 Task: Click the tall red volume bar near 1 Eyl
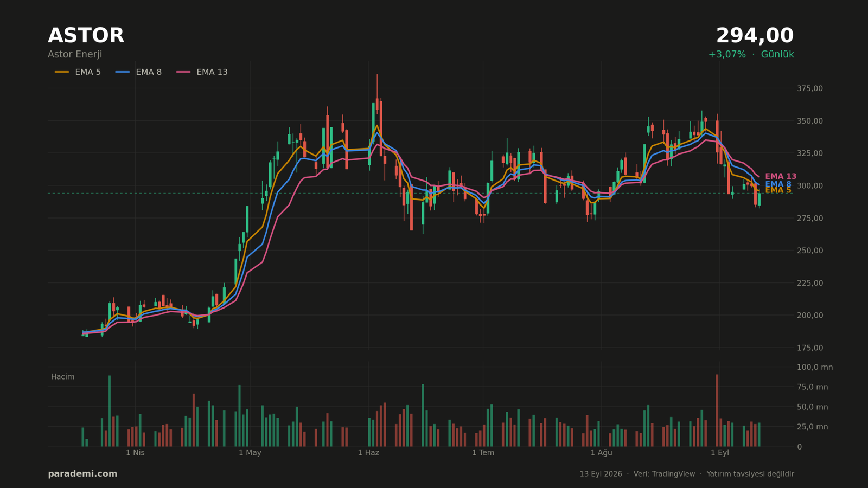[717, 410]
